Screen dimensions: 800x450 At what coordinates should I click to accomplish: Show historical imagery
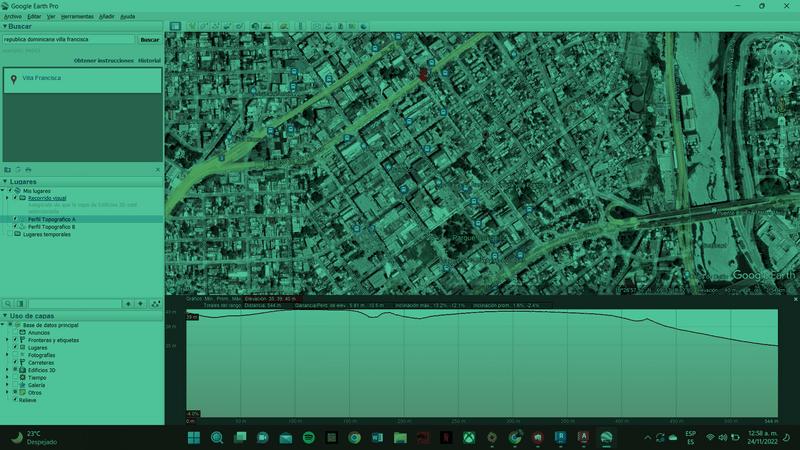[255, 26]
